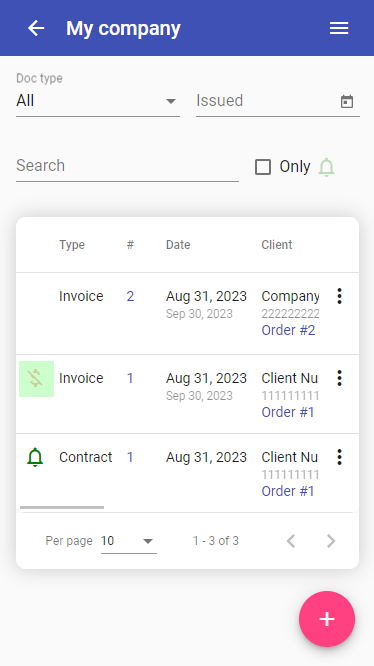Click the bell icon on the Contract row
374x666 pixels.
pyautogui.click(x=35, y=457)
